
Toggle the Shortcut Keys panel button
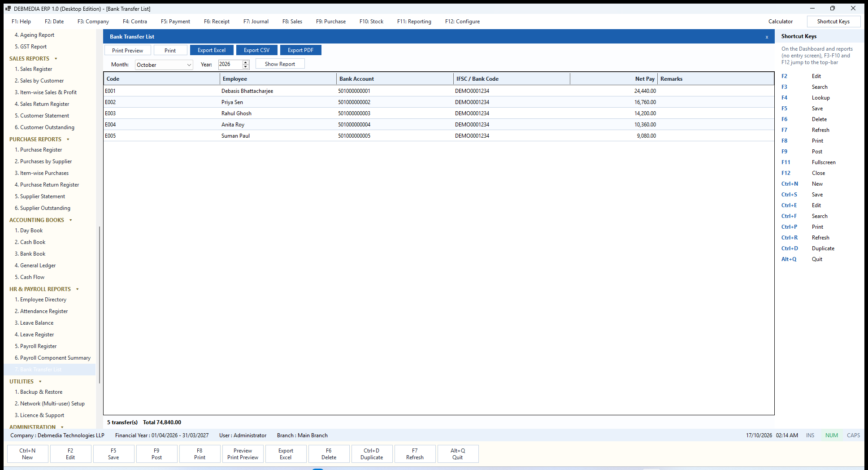[x=833, y=22]
